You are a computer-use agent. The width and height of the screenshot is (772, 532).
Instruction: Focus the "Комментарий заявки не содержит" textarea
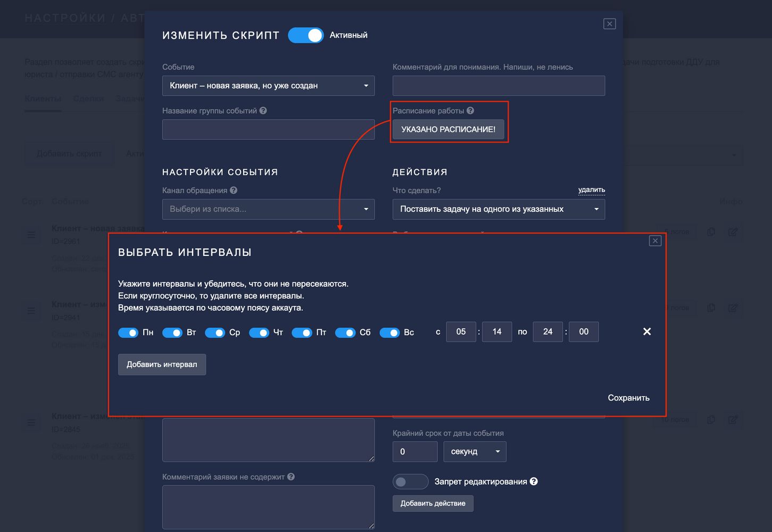pos(268,507)
